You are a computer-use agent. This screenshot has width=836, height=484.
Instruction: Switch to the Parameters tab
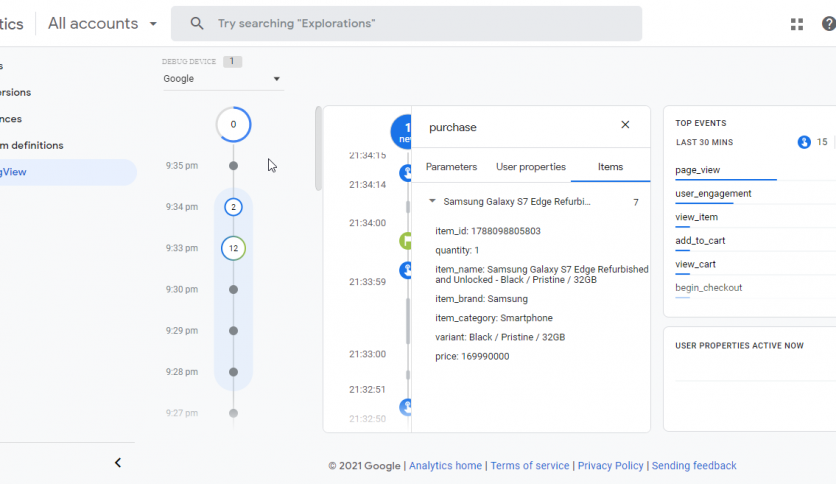451,167
